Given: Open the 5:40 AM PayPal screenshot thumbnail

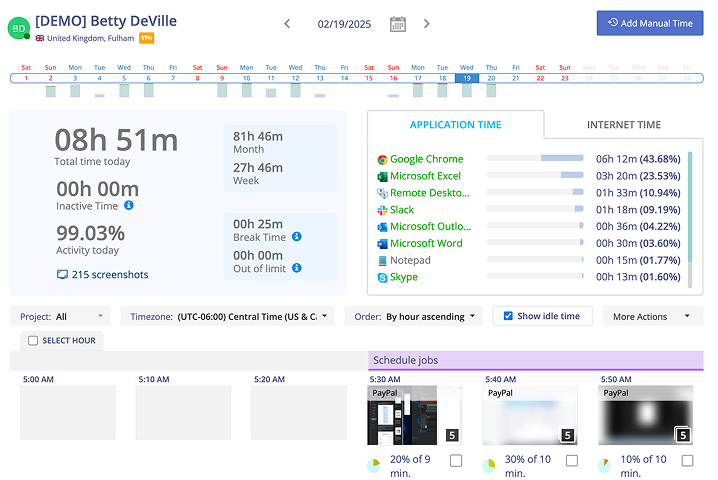Looking at the screenshot, I should pos(529,416).
